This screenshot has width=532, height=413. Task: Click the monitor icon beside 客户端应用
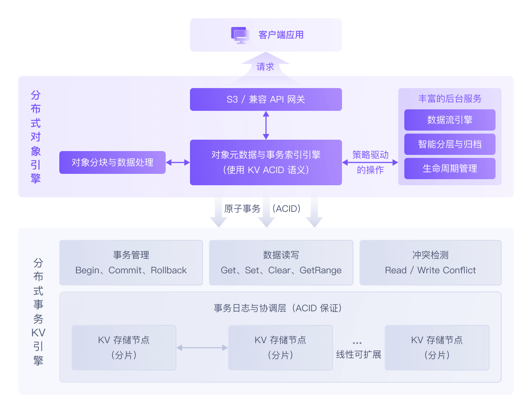(239, 35)
